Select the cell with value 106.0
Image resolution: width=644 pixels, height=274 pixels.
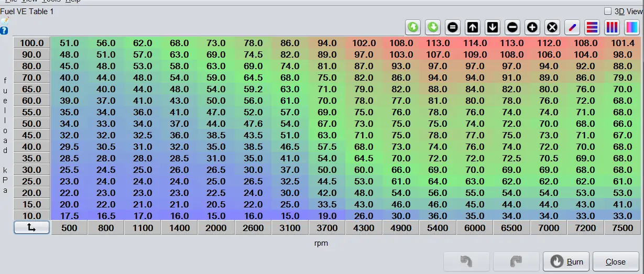549,54
